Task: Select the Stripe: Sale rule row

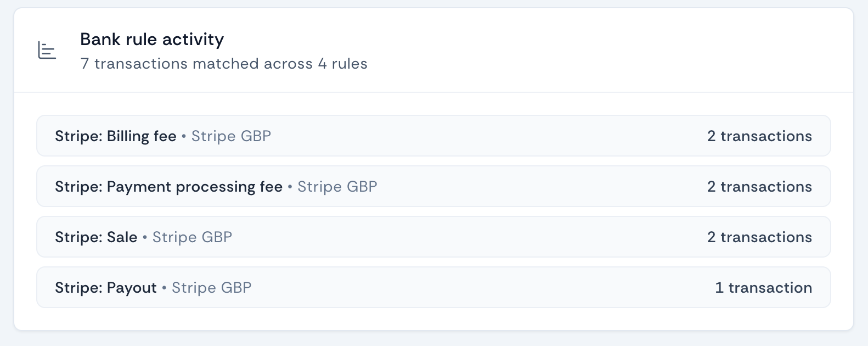Action: [433, 237]
